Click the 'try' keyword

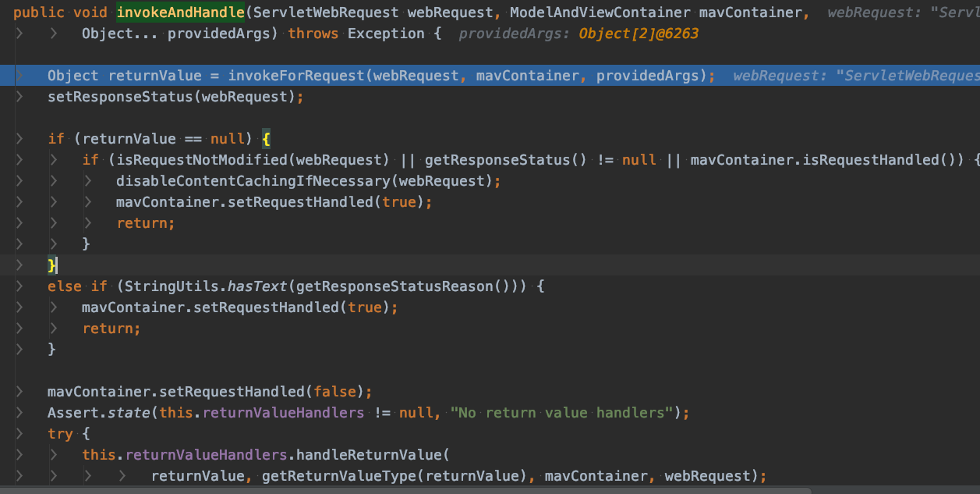tap(60, 433)
